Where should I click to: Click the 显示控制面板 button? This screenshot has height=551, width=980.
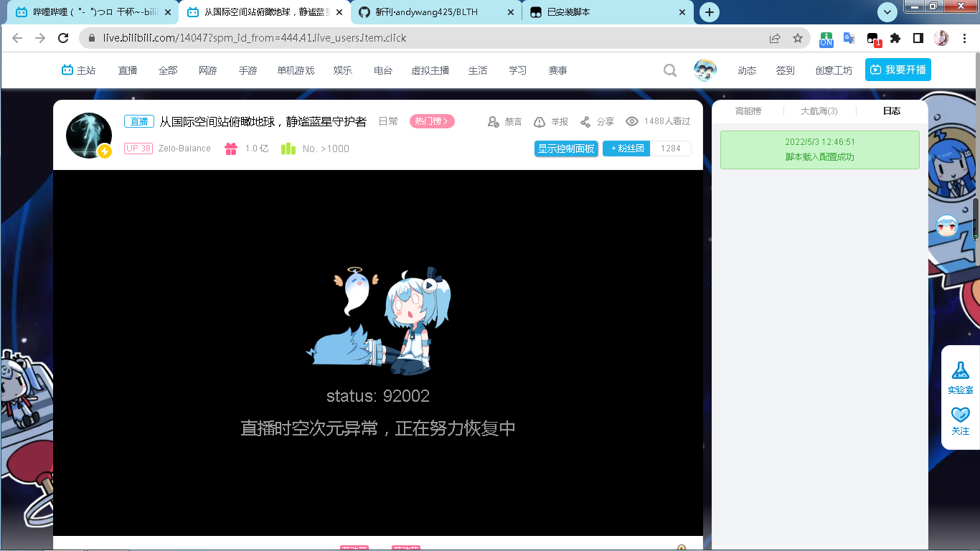566,149
